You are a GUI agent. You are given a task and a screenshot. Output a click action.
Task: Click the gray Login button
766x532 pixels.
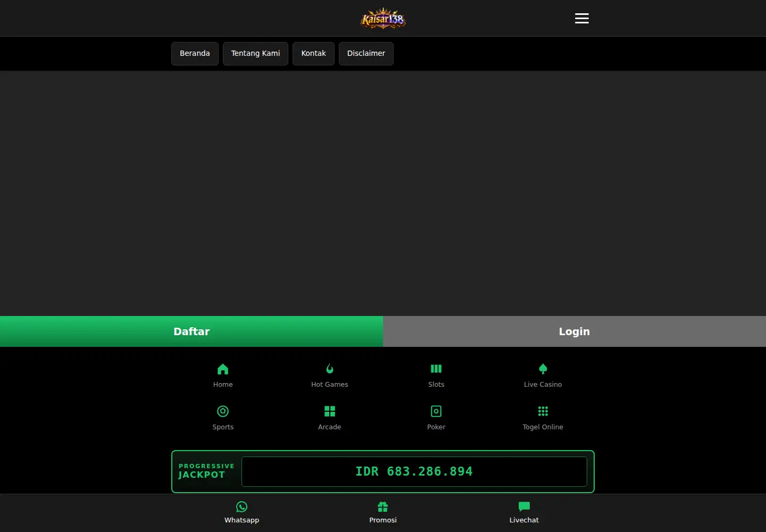[x=574, y=331]
